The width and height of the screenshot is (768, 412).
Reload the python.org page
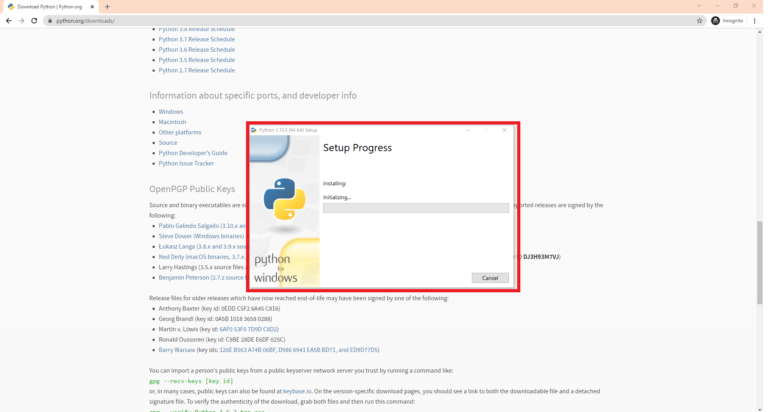(35, 20)
